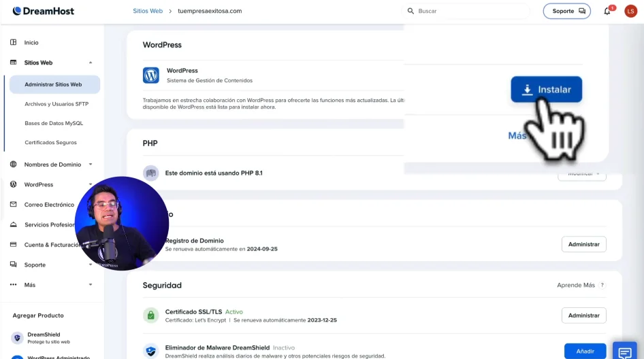Click the DreamShield shield icon in sidebar
The height and width of the screenshot is (359, 644).
17,338
